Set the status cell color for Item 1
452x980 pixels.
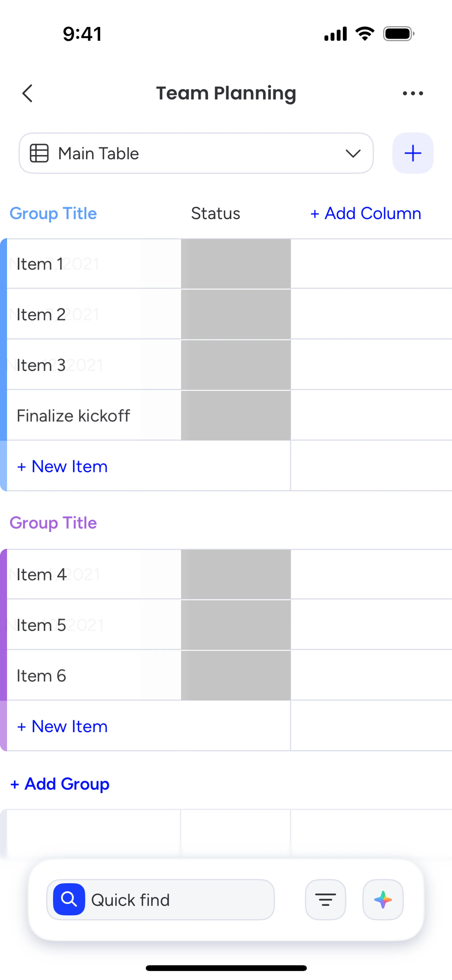point(236,264)
